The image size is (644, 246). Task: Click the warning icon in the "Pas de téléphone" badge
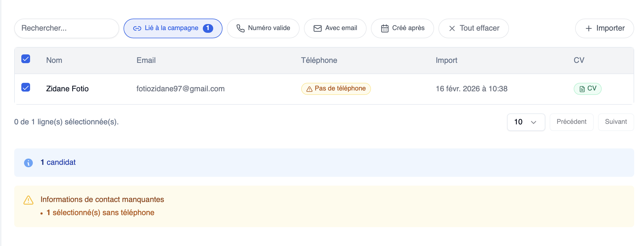[309, 89]
